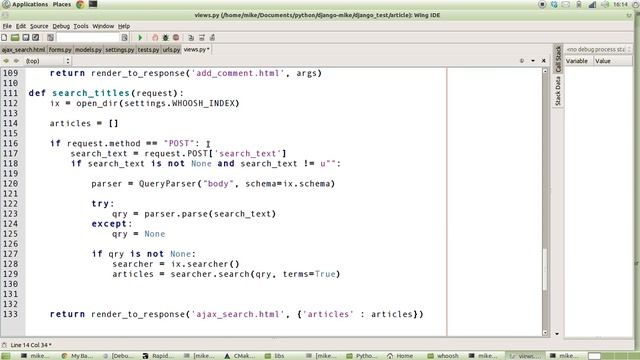Go back with the left history arrow
Image resolution: width=640 pixels, height=360 pixels.
(x=6, y=61)
